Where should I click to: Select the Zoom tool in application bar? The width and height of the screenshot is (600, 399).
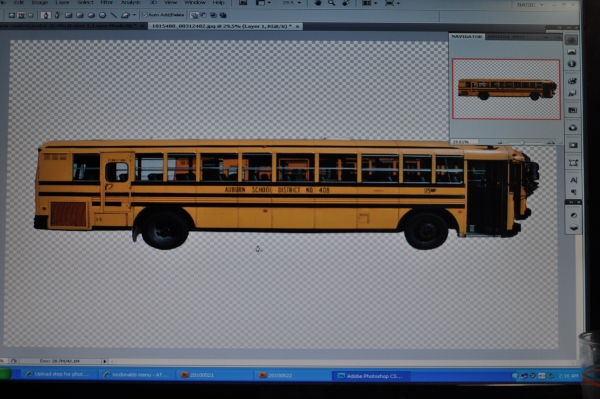331,3
